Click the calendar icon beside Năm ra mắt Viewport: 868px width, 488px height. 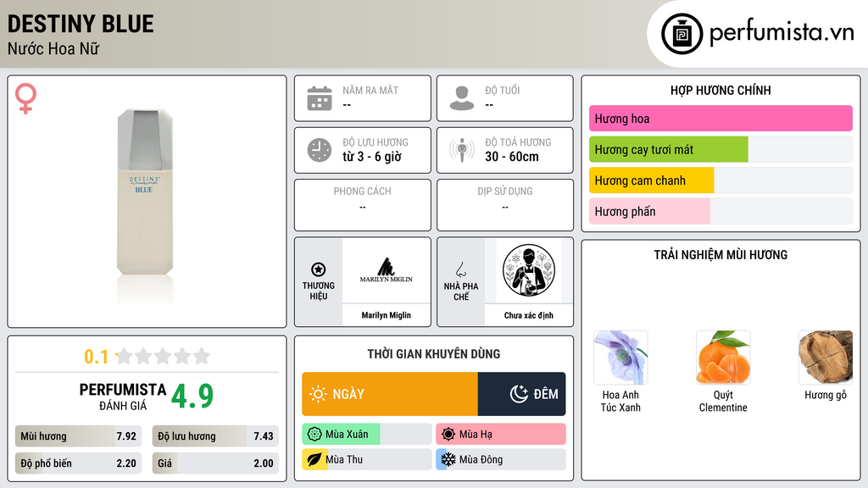(320, 98)
